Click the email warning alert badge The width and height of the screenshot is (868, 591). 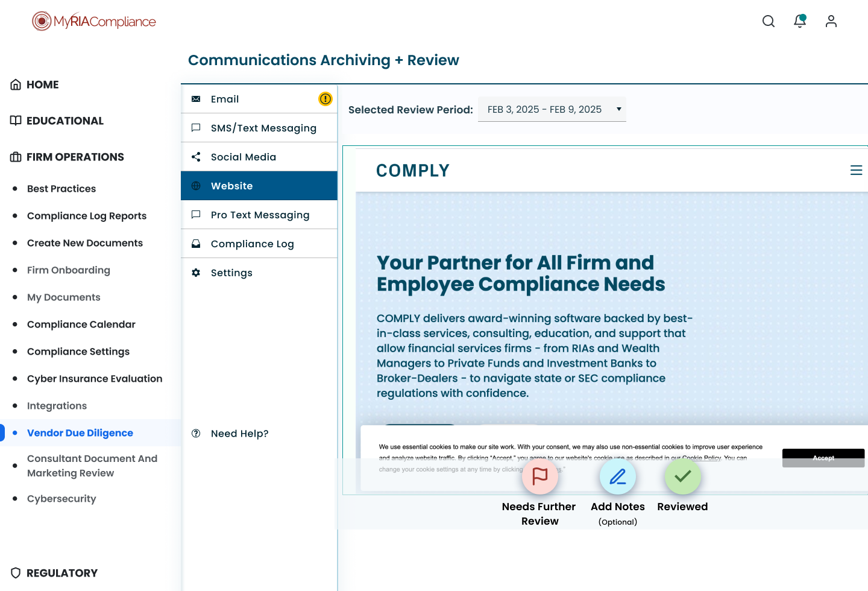(325, 99)
